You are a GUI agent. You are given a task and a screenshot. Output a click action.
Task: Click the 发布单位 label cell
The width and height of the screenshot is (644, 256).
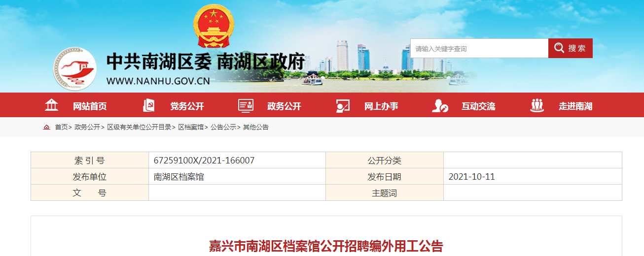point(90,177)
